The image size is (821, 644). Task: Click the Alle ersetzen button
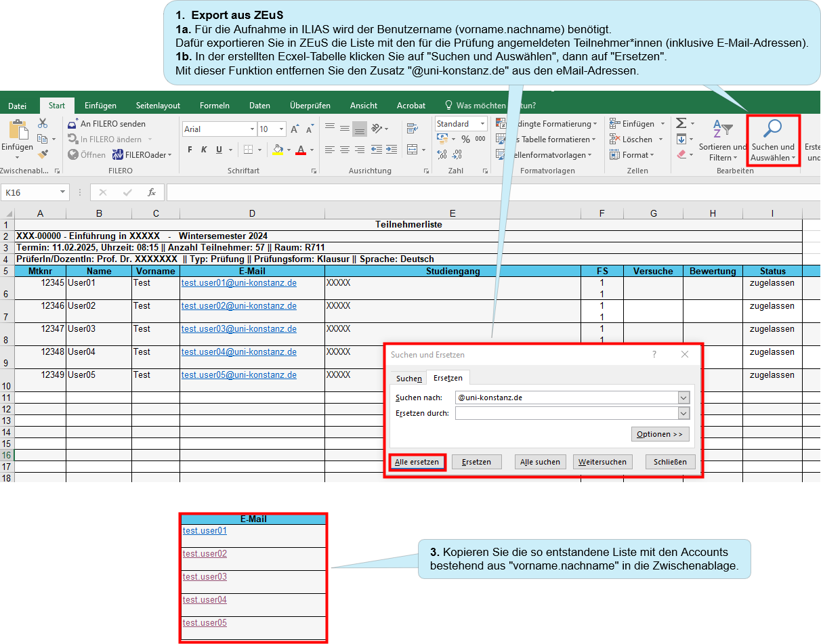[x=417, y=462]
